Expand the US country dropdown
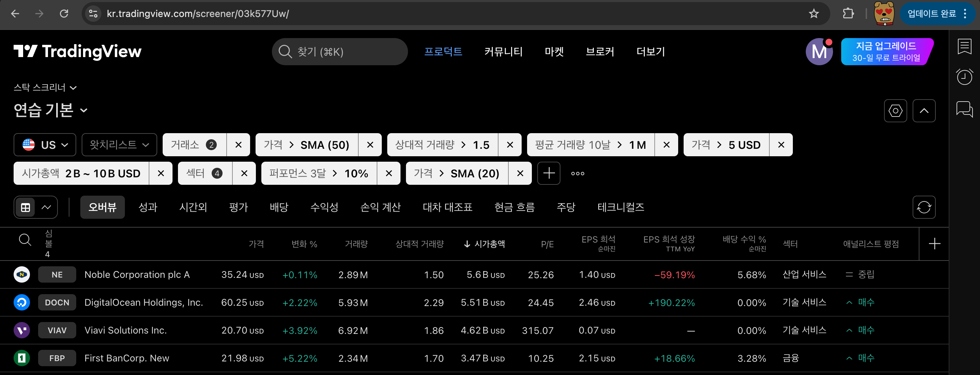Screen dimensions: 980x375 coord(45,145)
